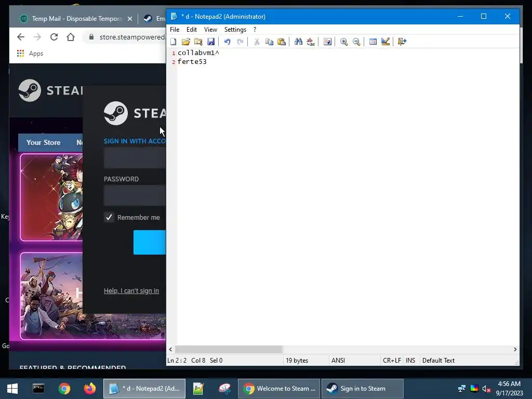Open the Windows Start menu
532x399 pixels.
pyautogui.click(x=12, y=389)
